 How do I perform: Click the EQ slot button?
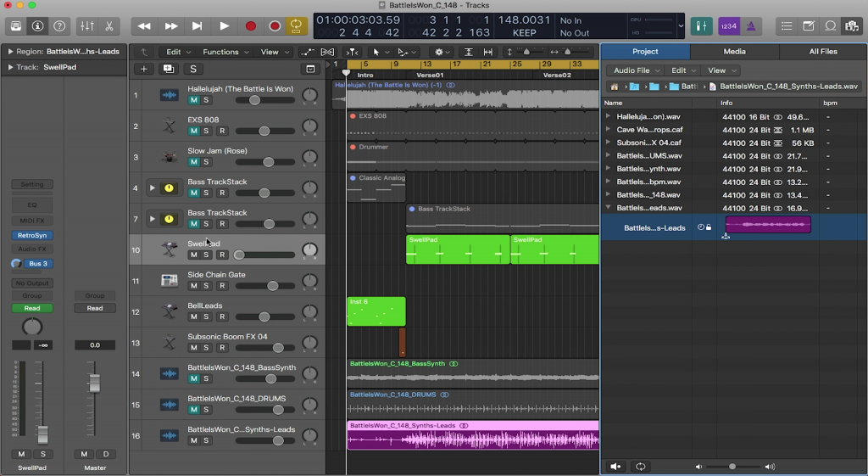(32, 205)
